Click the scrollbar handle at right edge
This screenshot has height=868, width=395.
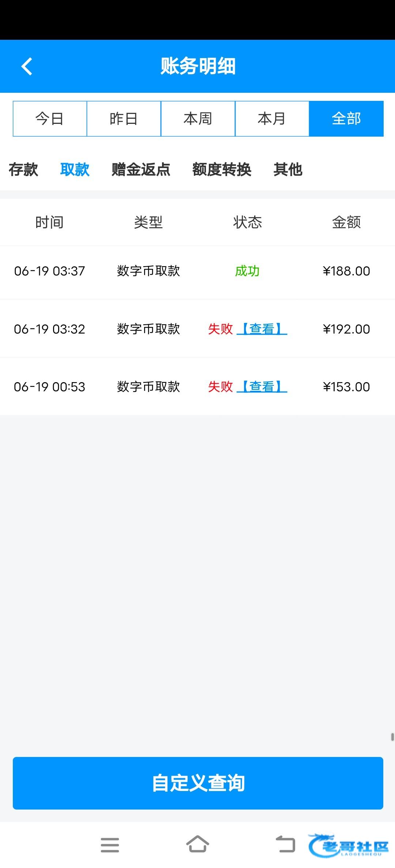pos(392,737)
